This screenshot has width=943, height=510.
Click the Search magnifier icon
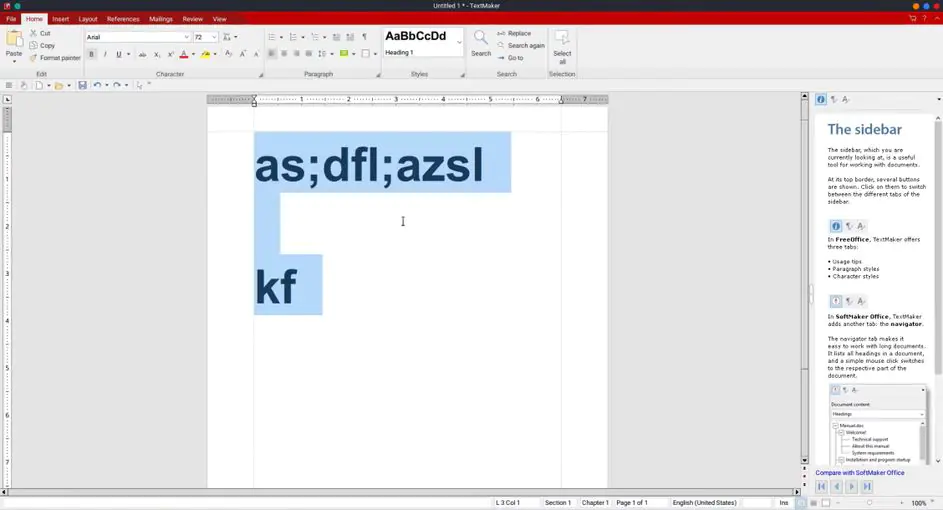coord(481,38)
